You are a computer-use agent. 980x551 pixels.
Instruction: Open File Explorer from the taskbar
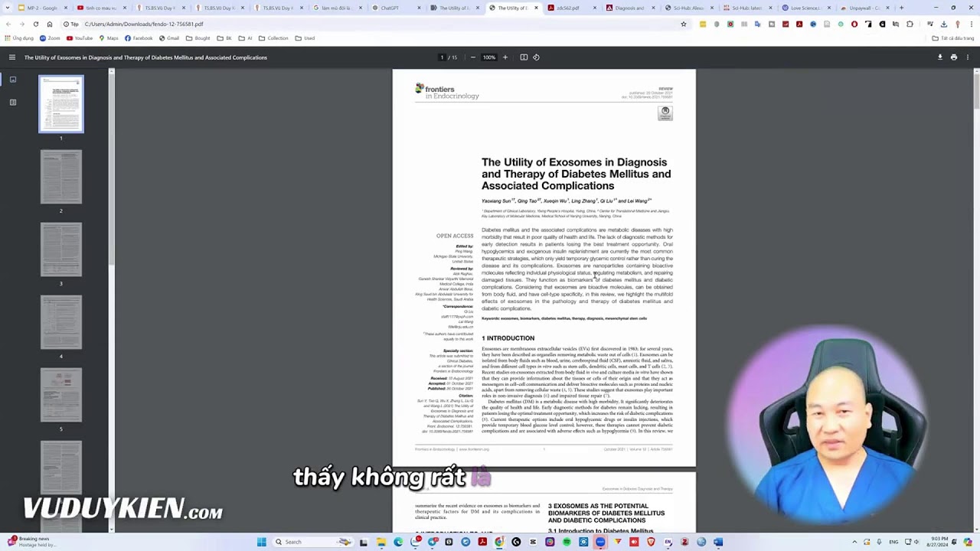[381, 542]
